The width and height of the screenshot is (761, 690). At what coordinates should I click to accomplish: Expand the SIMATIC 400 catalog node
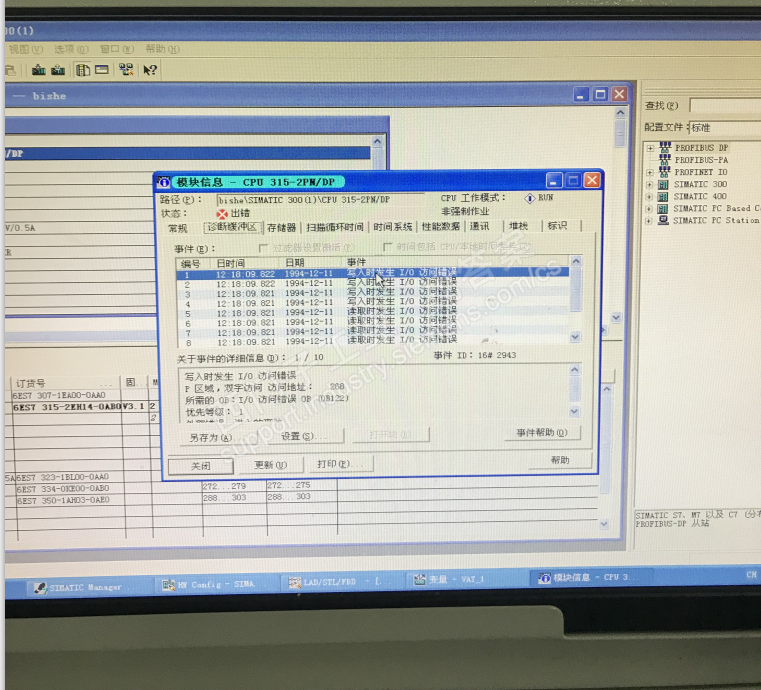[x=649, y=197]
